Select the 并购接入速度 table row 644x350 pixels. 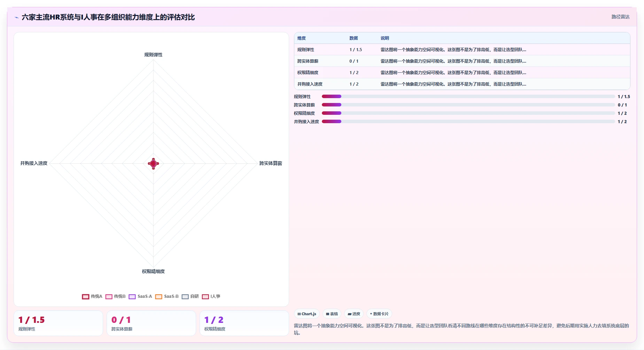(x=462, y=84)
